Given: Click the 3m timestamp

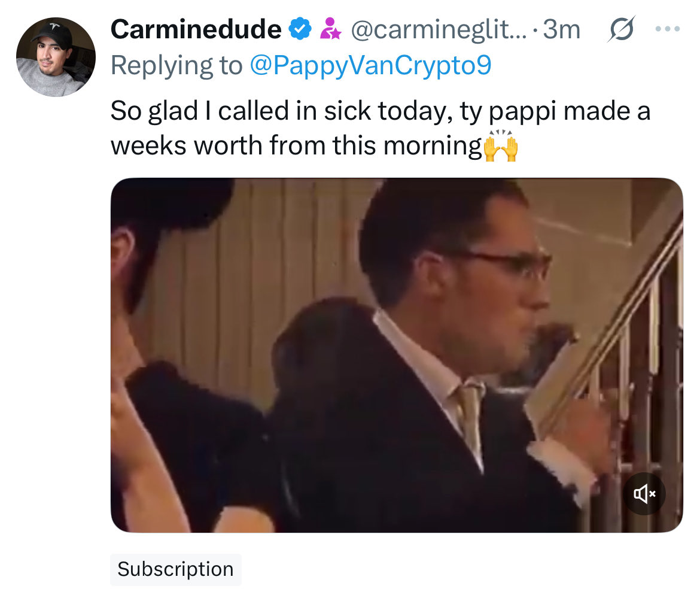Looking at the screenshot, I should (561, 29).
